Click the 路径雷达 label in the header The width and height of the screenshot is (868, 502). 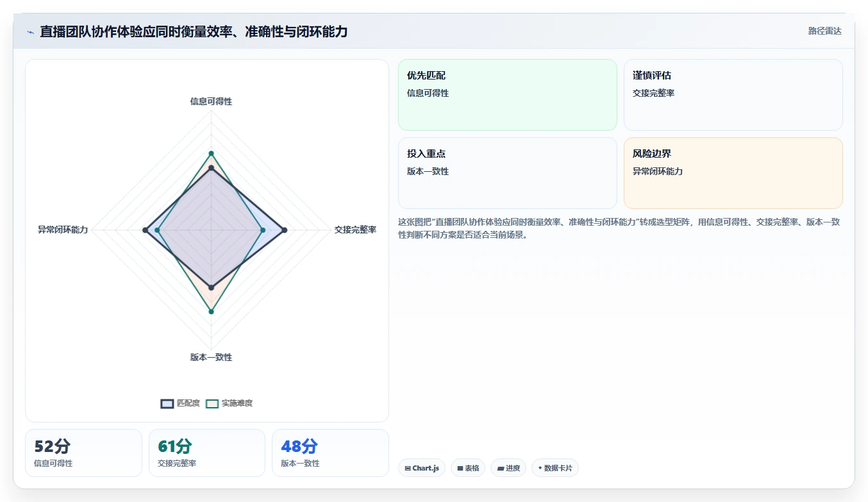824,31
